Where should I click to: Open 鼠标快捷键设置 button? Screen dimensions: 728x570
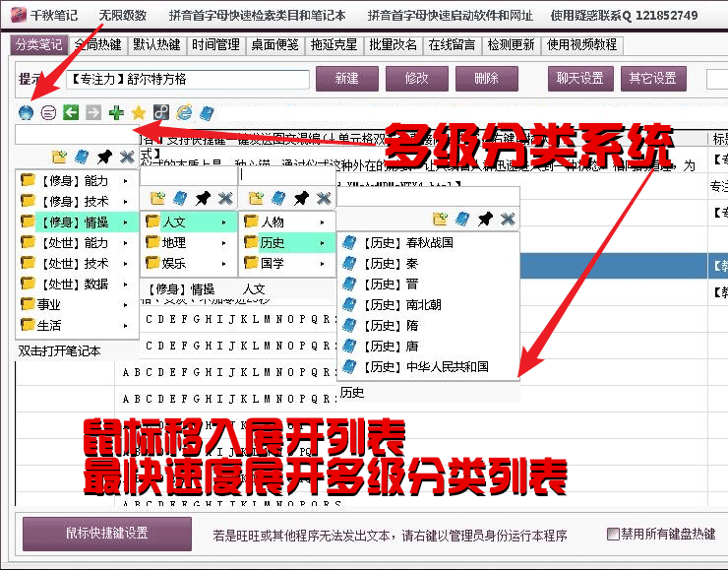107,534
